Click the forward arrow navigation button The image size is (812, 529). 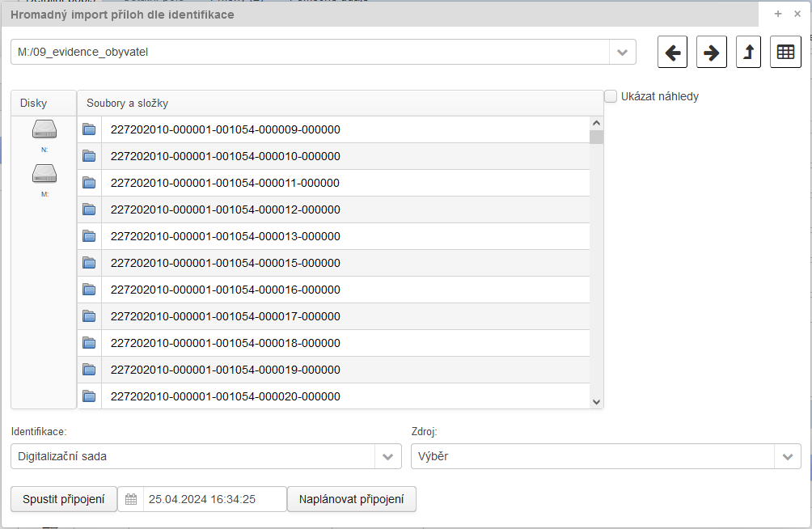pos(711,53)
